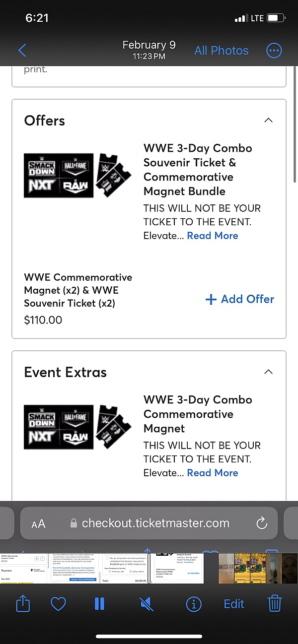
Task: Tap Read More under the Magnet Bundle offer
Action: click(213, 235)
